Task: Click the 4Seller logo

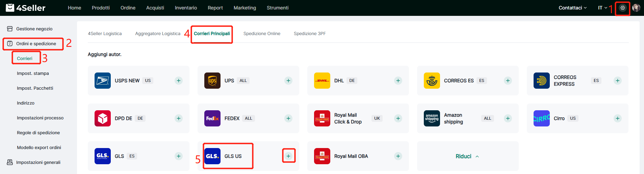Action: (26, 8)
